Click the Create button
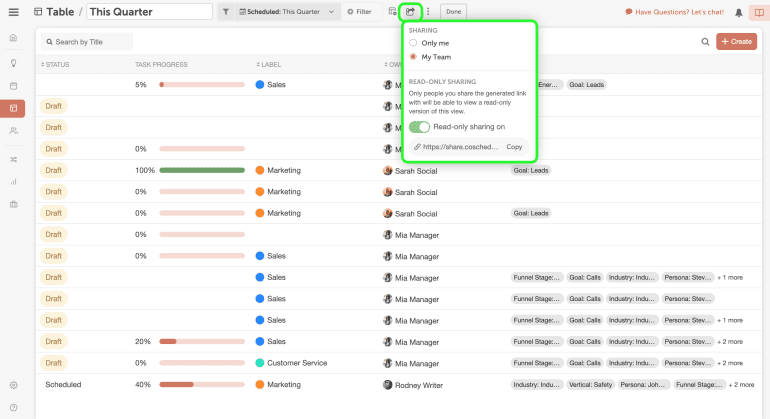This screenshot has width=770, height=419. pyautogui.click(x=736, y=41)
